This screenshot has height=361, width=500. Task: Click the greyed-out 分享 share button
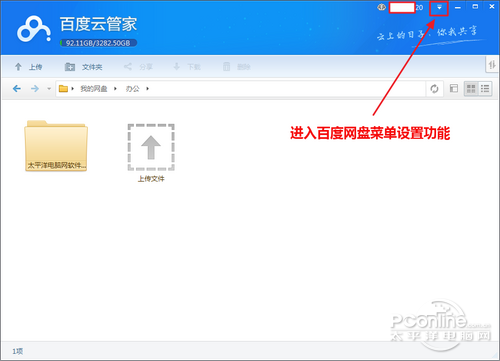tap(138, 67)
